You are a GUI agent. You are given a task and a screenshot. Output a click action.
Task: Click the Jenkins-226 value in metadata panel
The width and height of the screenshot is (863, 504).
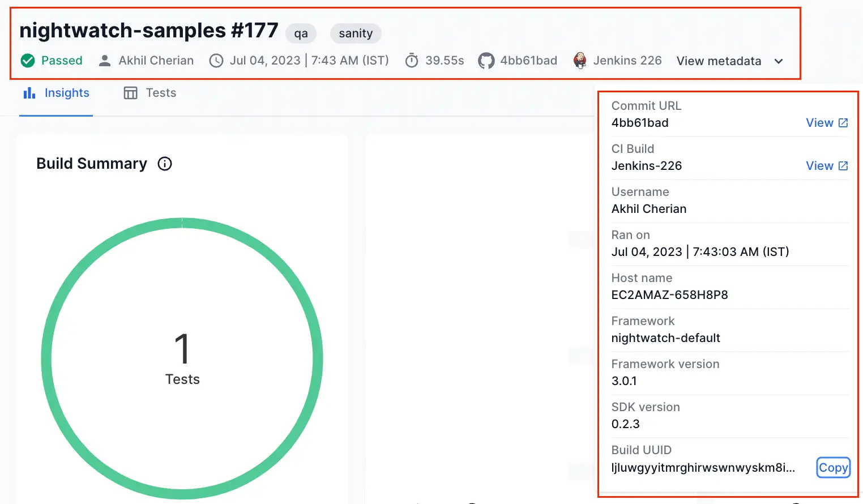647,166
